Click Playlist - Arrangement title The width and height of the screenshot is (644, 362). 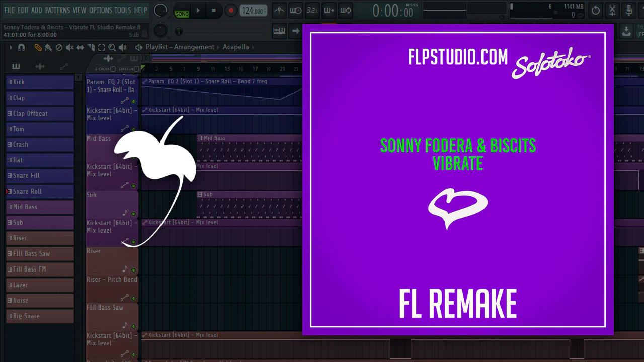click(x=180, y=47)
